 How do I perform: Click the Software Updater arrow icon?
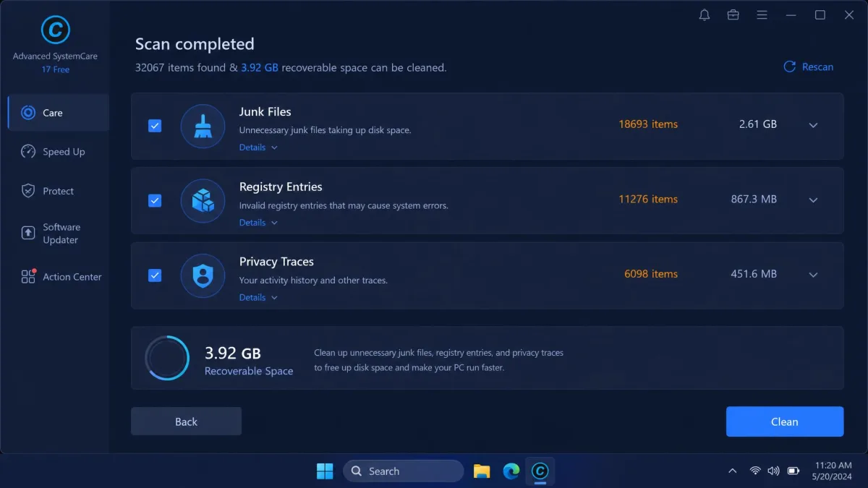tap(28, 233)
